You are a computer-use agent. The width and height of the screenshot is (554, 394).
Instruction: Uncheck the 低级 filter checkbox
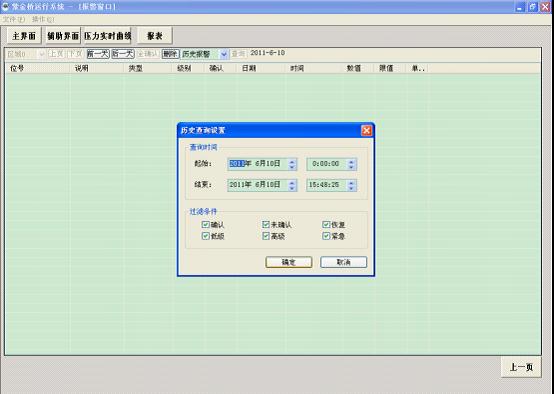tap(205, 236)
